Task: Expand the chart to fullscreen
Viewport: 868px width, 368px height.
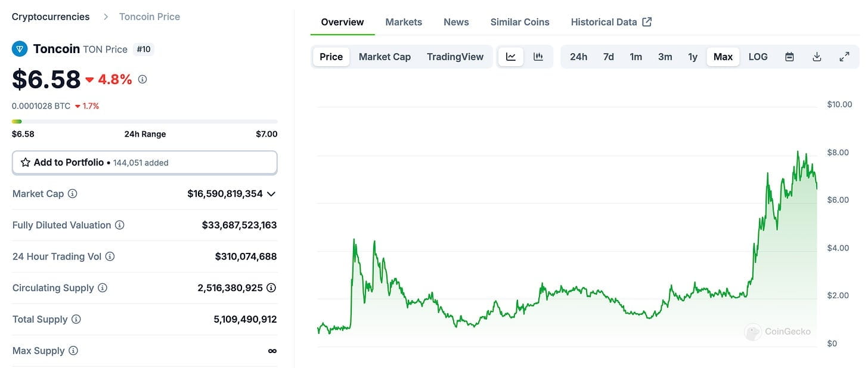Action: 844,57
